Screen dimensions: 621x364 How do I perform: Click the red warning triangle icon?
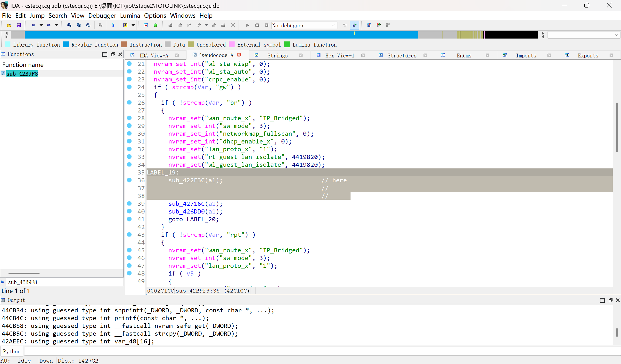pos(146,25)
